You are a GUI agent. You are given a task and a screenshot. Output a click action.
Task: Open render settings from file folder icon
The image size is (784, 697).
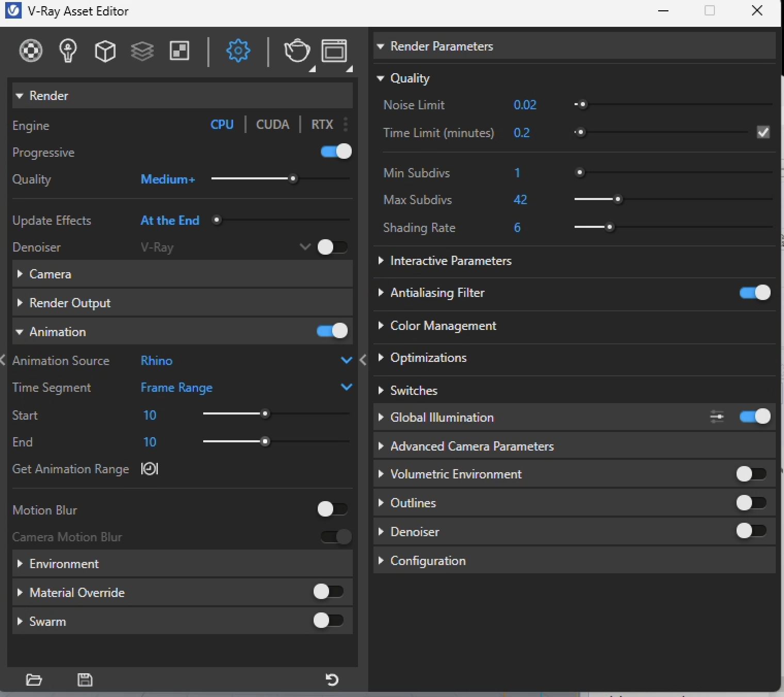click(x=34, y=679)
